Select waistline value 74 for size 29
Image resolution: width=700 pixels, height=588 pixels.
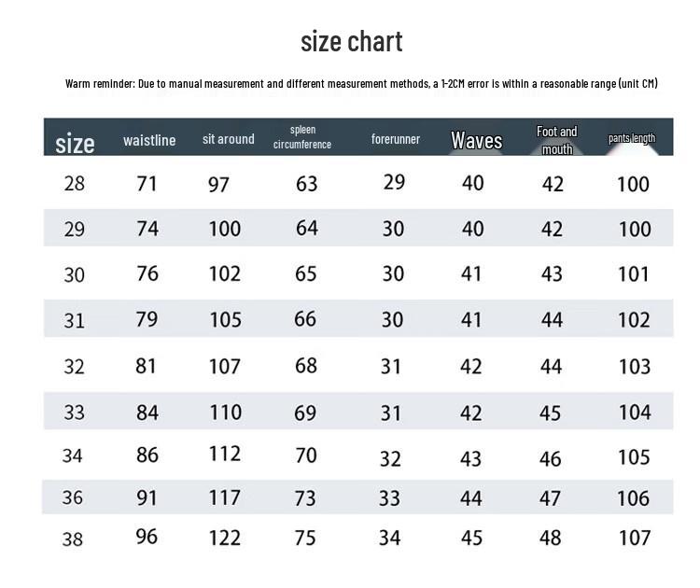[147, 229]
